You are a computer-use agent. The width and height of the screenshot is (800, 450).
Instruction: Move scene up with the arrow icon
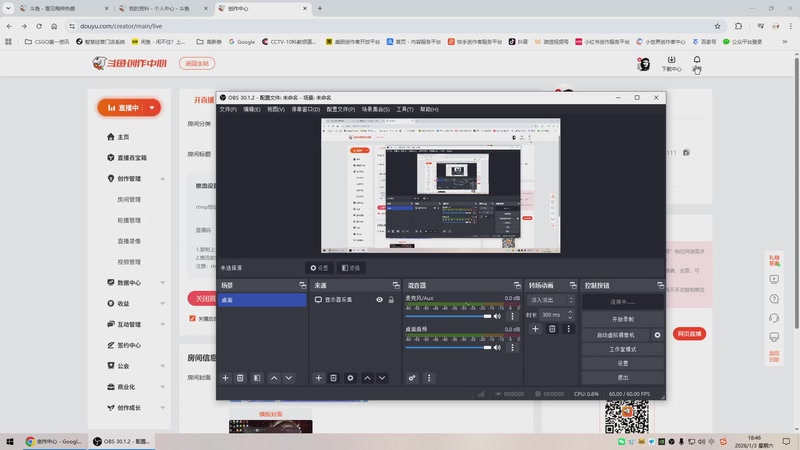[x=274, y=378]
